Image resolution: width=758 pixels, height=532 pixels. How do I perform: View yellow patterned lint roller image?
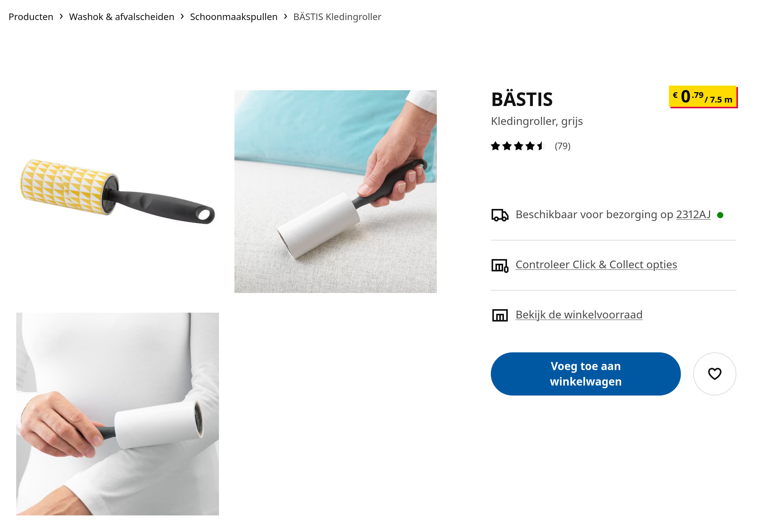pyautogui.click(x=118, y=192)
